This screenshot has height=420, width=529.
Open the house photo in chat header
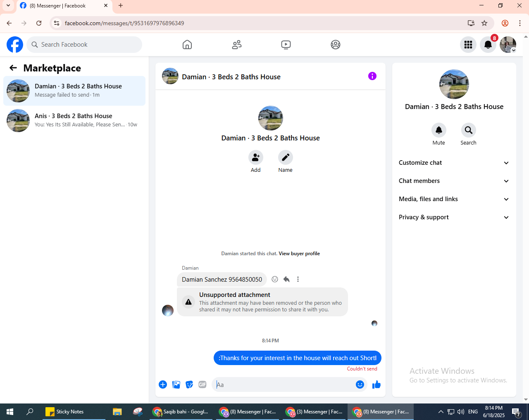[170, 76]
